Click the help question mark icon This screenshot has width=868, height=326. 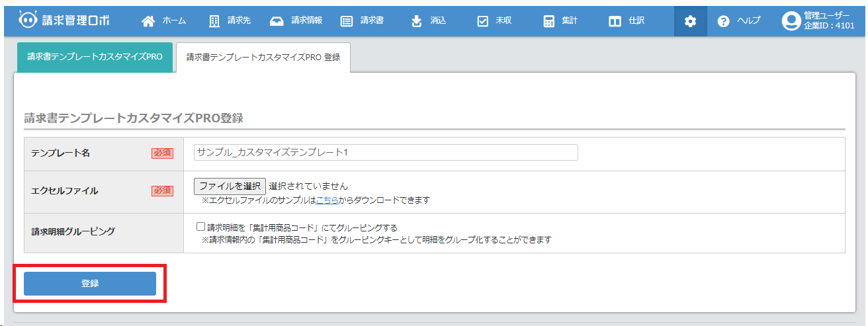[723, 21]
